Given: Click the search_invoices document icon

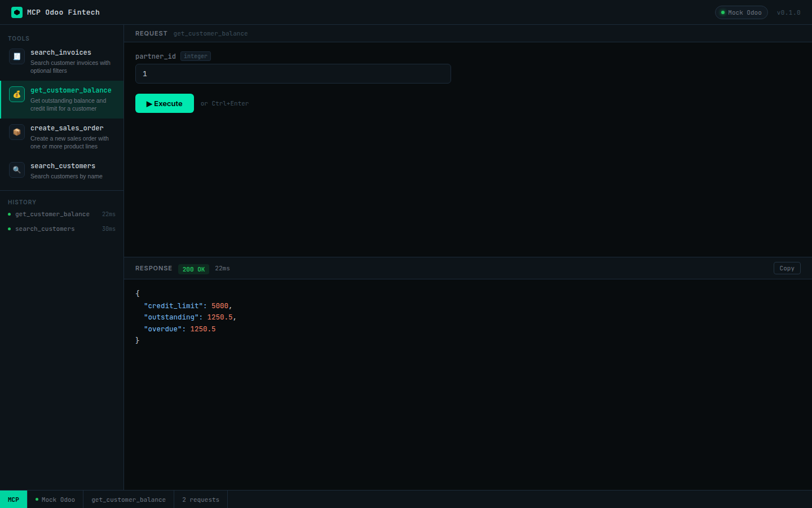Looking at the screenshot, I should click(x=17, y=56).
